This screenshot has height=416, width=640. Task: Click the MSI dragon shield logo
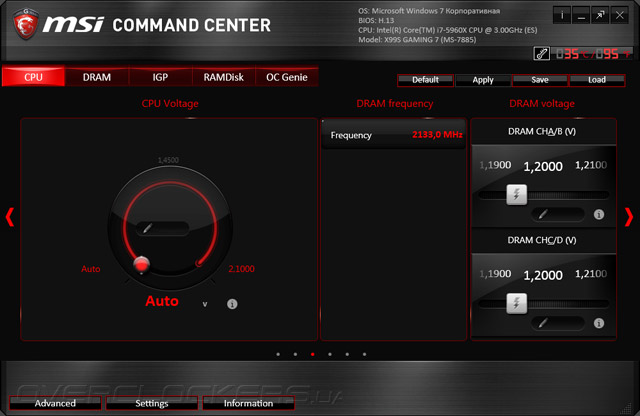click(26, 24)
